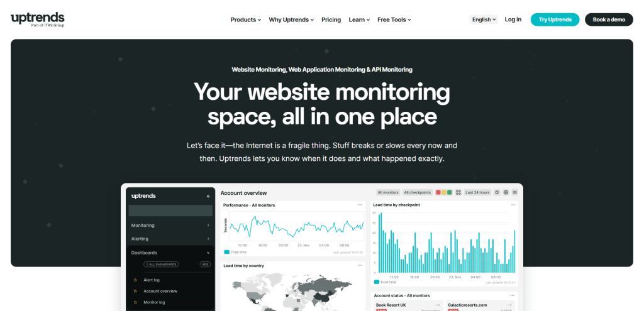The image size is (644, 311).
Task: Open the gear settings icon in dashboard toolbar
Action: [506, 192]
